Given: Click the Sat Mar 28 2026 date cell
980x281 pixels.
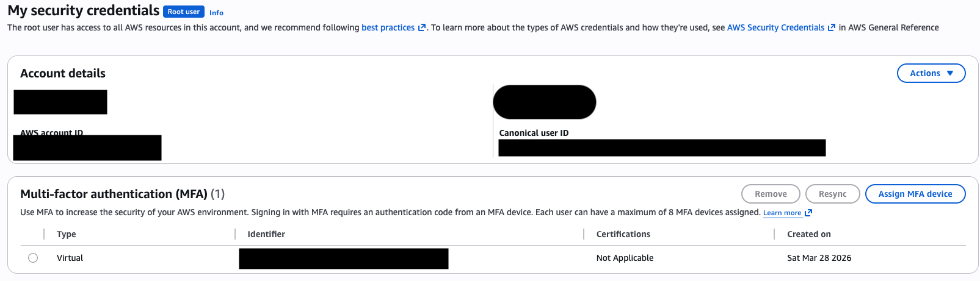Looking at the screenshot, I should click(819, 258).
